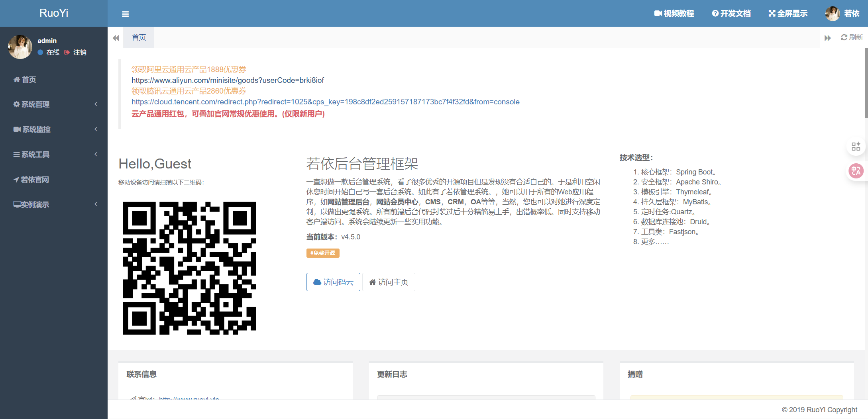Toggle sidebar with hamburger icon
868x419 pixels.
click(x=125, y=14)
